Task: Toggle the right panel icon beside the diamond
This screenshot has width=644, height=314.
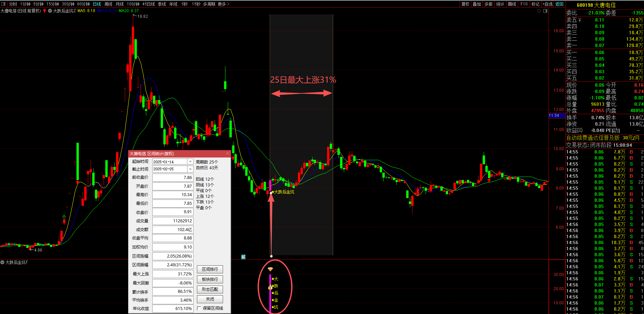Action: click(545, 11)
